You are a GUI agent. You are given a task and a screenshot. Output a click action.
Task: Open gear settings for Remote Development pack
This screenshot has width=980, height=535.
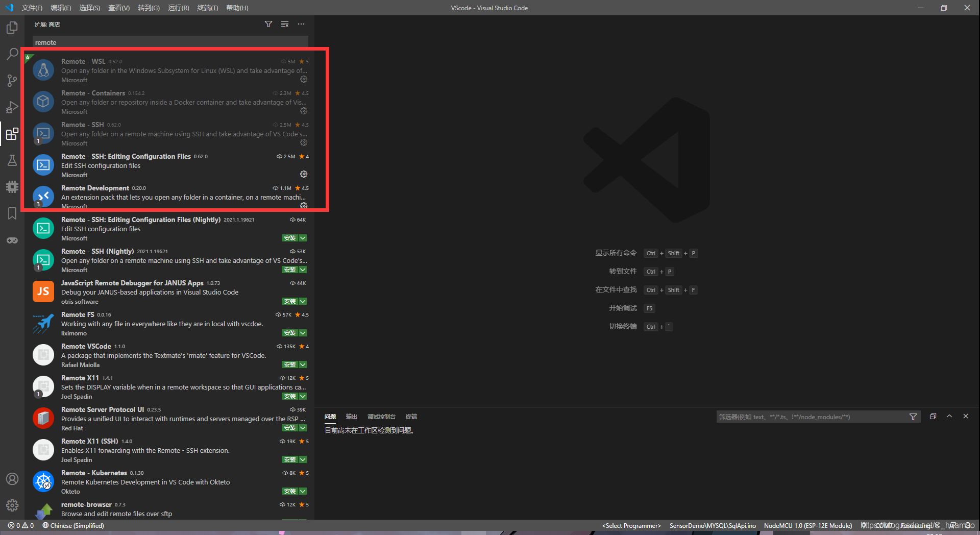304,205
